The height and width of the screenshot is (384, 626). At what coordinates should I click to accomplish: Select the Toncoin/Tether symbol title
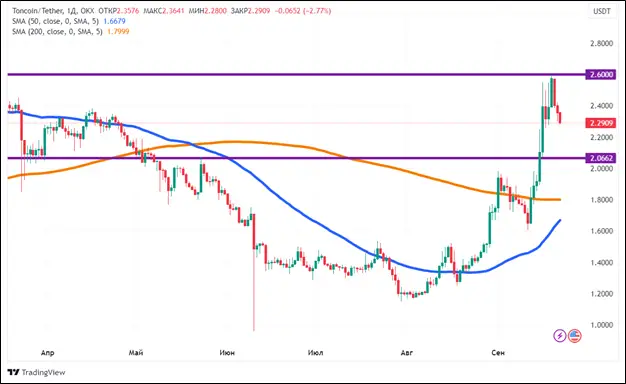37,11
